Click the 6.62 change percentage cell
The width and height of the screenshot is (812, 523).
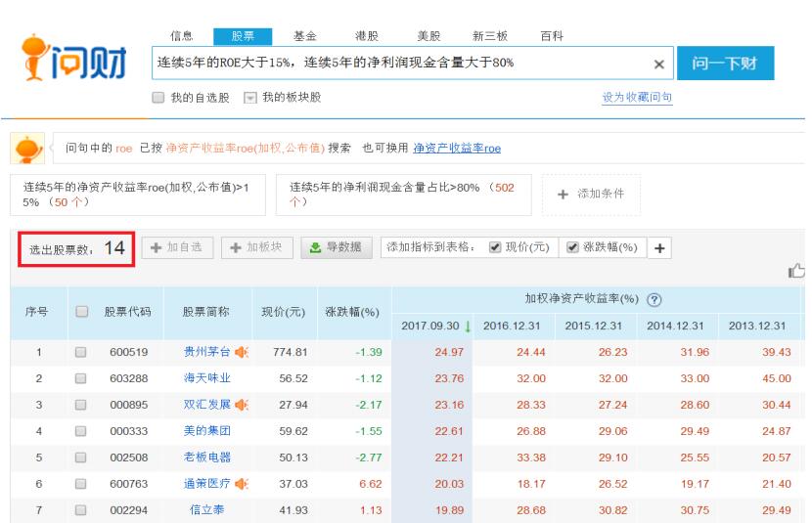pyautogui.click(x=371, y=484)
